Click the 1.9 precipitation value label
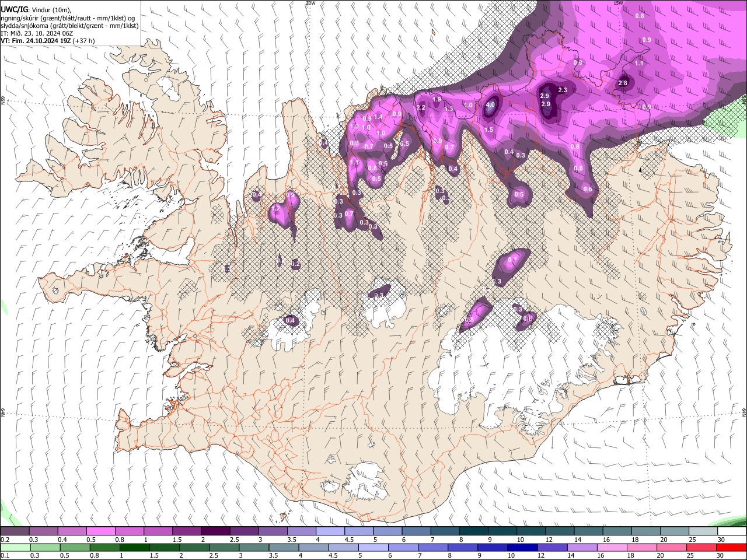 pyautogui.click(x=436, y=99)
